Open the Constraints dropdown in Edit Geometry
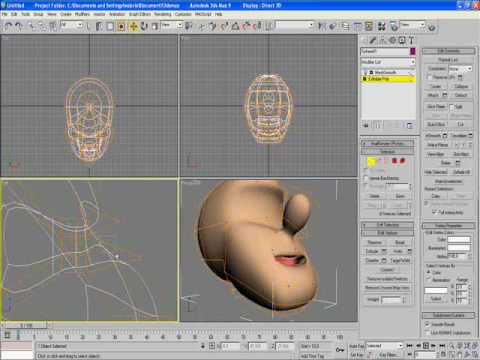 click(460, 69)
